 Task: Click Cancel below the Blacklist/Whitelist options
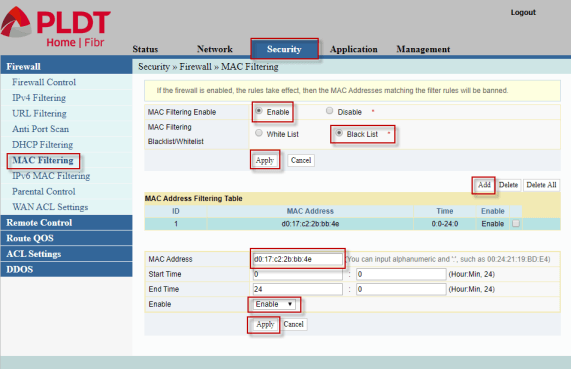301,160
